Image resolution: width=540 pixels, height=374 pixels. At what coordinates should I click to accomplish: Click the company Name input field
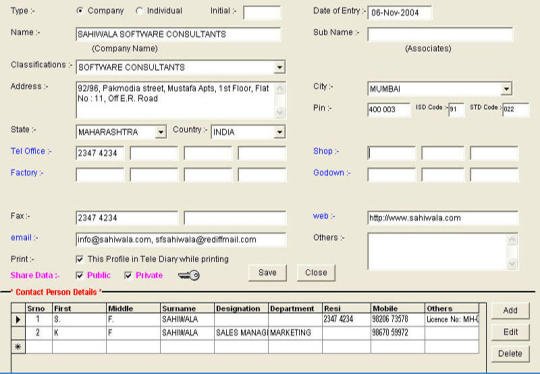point(178,34)
